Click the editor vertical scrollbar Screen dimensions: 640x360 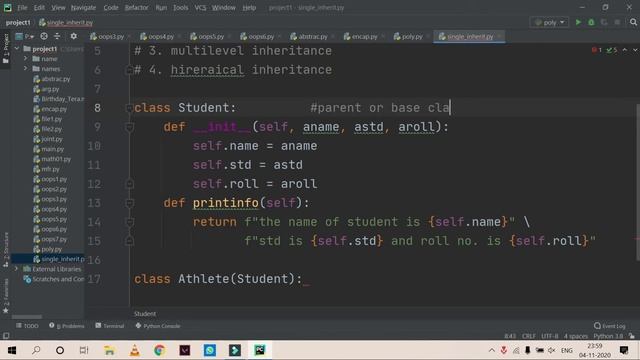click(x=638, y=182)
